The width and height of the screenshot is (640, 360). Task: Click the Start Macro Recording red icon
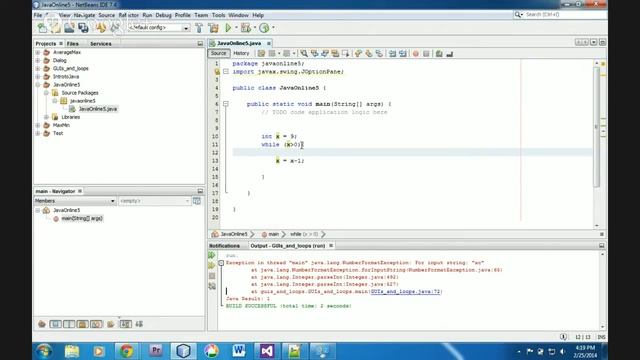416,53
